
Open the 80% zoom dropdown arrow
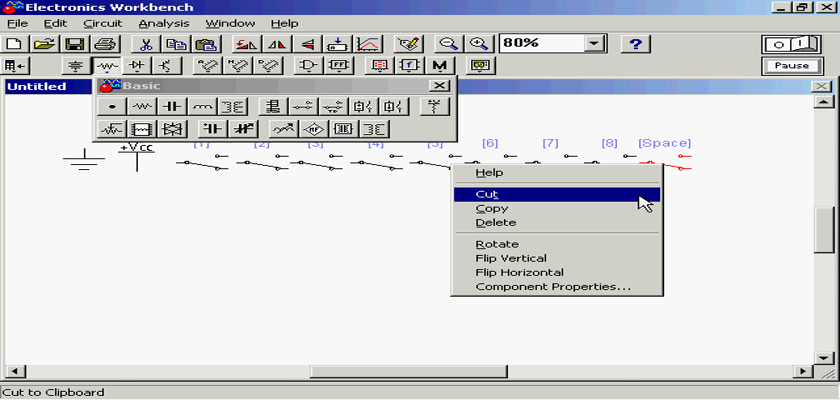594,44
